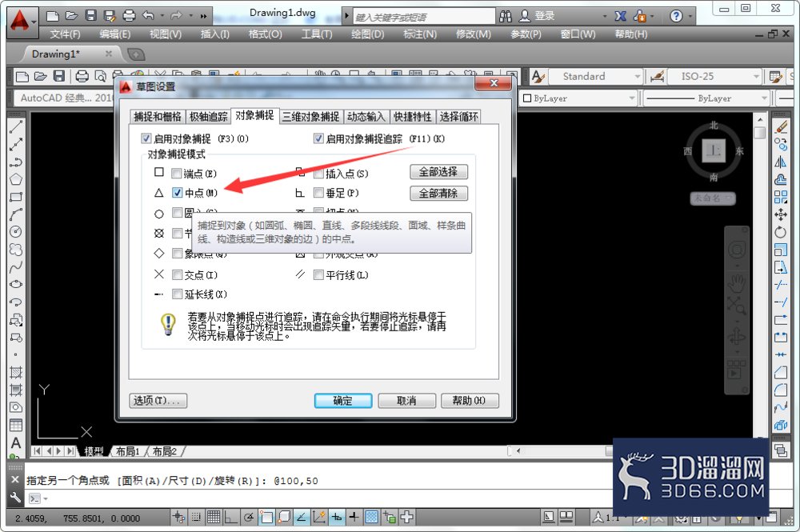Screen dimensions: 800x532
Task: Check the 插入点(S) checkbox
Action: pyautogui.click(x=318, y=174)
